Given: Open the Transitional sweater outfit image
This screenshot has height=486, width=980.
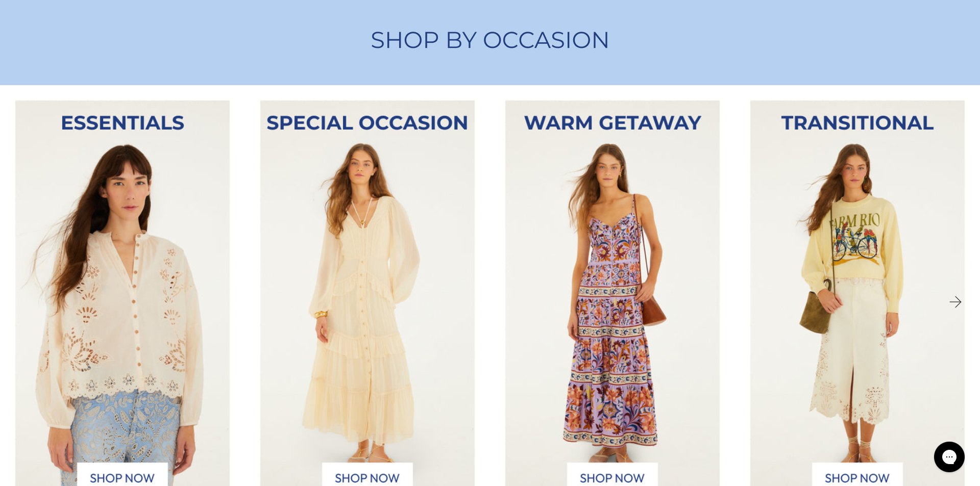Looking at the screenshot, I should click(x=857, y=293).
